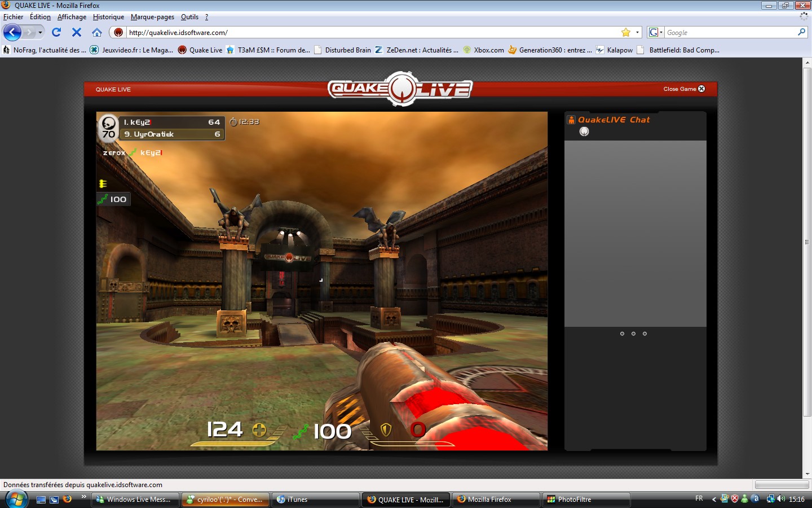Open the address bar history dropdown
This screenshot has height=508, width=812.
click(x=637, y=32)
